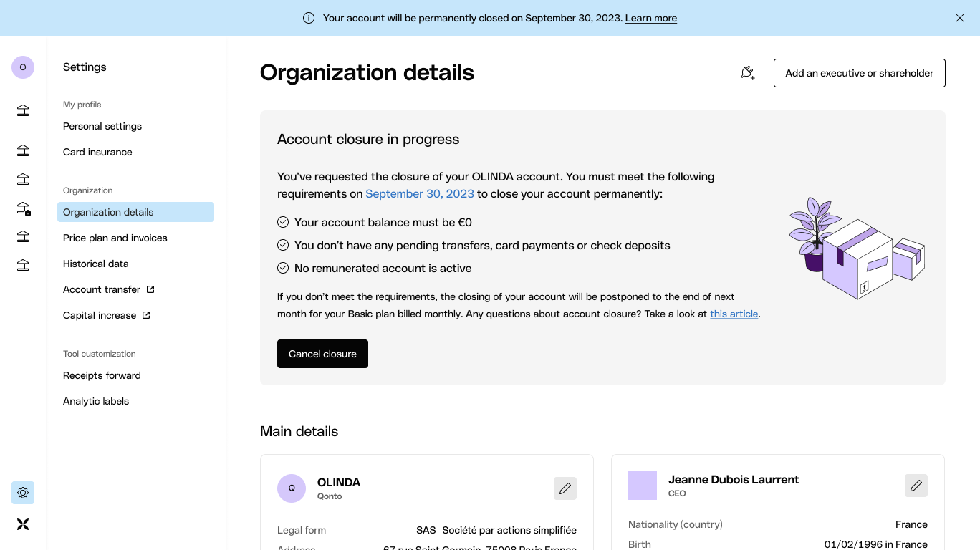Open the Settings gear icon in sidebar
Image resolution: width=980 pixels, height=550 pixels.
(23, 493)
